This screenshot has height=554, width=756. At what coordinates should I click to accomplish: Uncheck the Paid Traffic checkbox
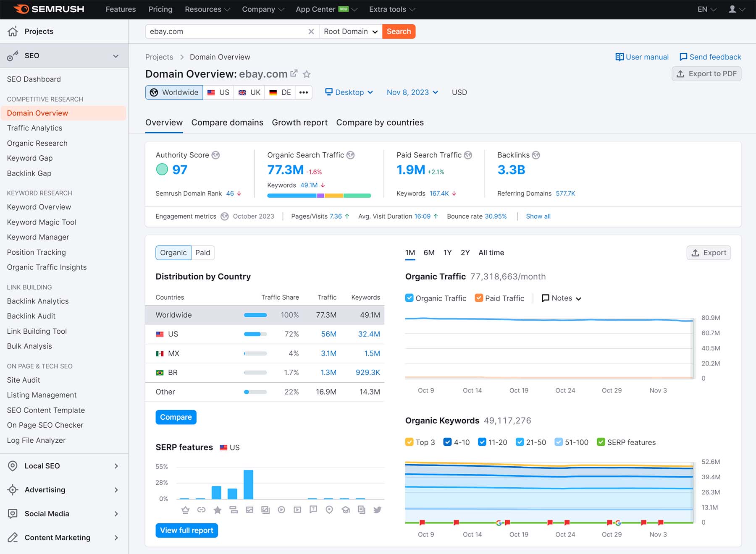(479, 298)
